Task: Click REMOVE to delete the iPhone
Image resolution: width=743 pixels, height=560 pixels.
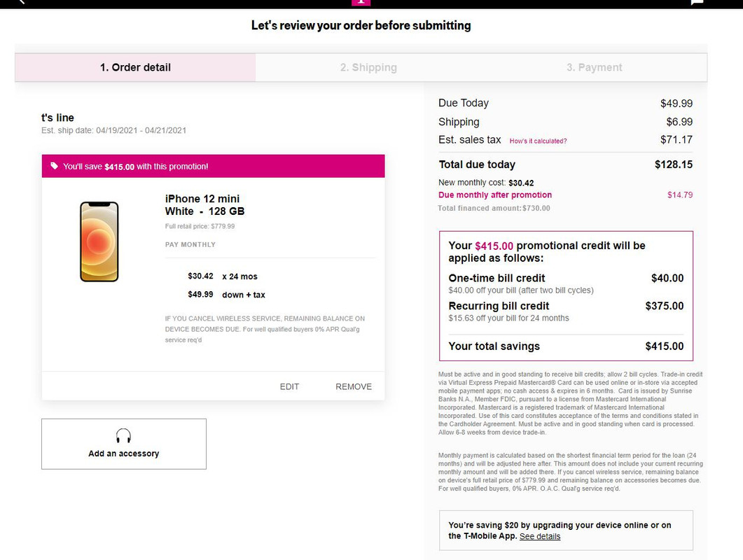Action: click(x=354, y=386)
